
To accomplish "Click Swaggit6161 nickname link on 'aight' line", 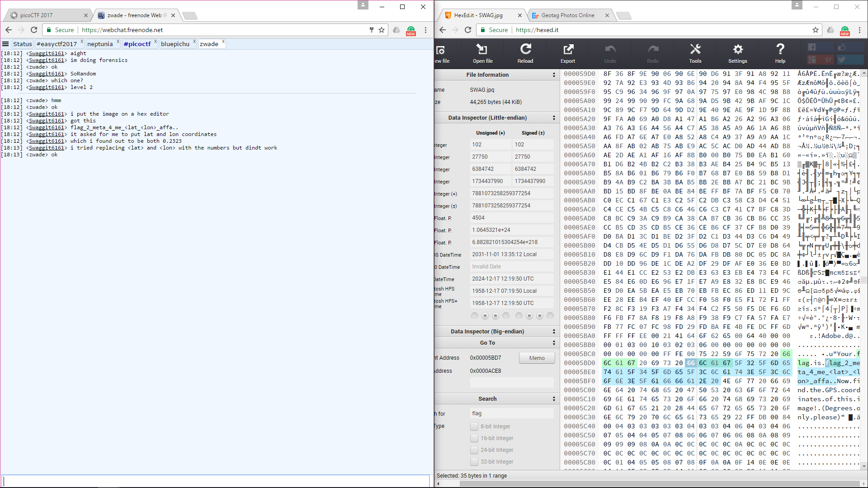I will [47, 53].
